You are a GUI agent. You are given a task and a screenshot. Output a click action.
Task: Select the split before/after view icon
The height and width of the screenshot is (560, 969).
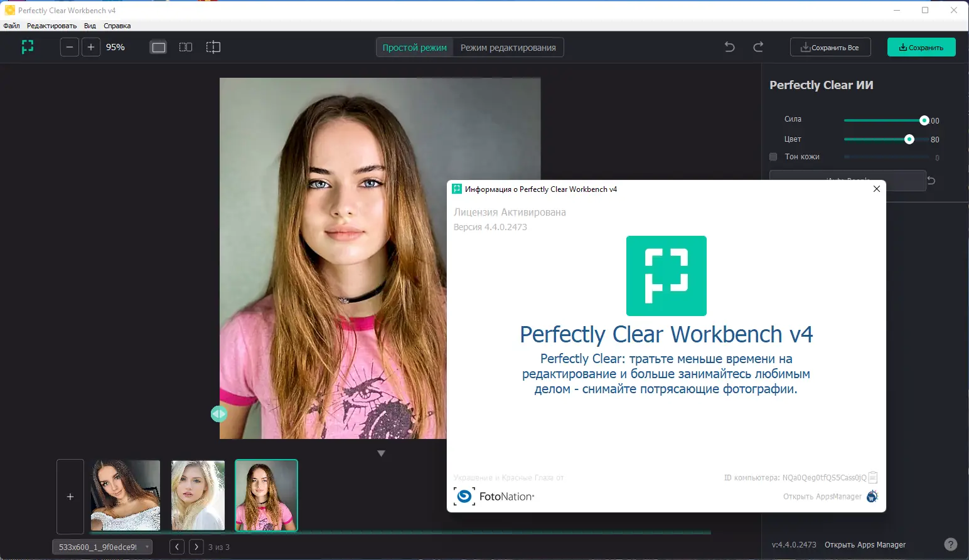tap(213, 46)
